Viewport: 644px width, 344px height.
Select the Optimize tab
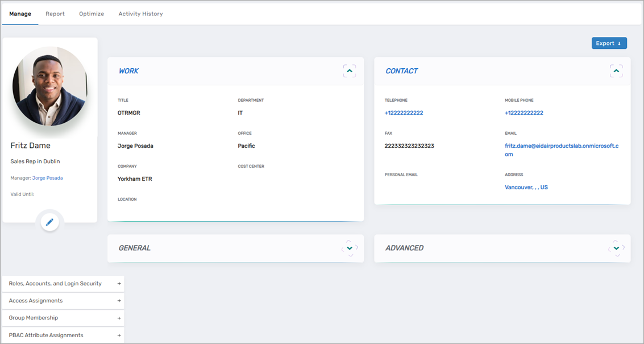coord(91,13)
